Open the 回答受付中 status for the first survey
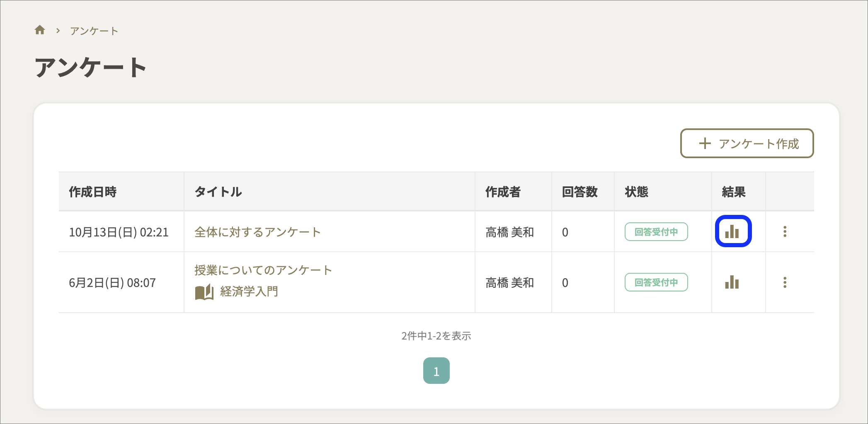This screenshot has width=868, height=424. 656,232
